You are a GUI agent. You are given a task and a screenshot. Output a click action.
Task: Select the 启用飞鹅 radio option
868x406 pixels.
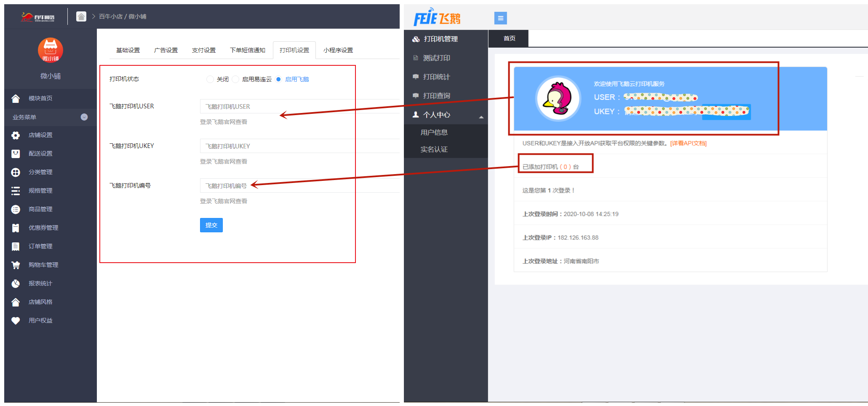point(278,79)
